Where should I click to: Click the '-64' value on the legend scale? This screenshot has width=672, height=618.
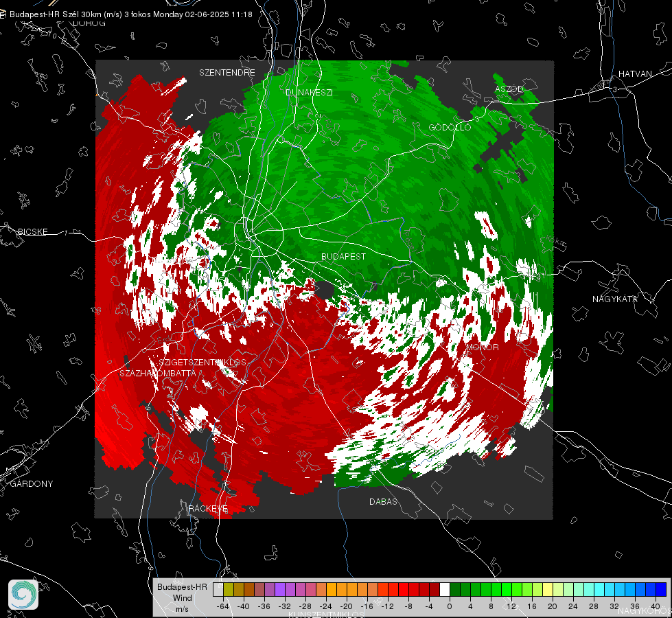tap(223, 606)
